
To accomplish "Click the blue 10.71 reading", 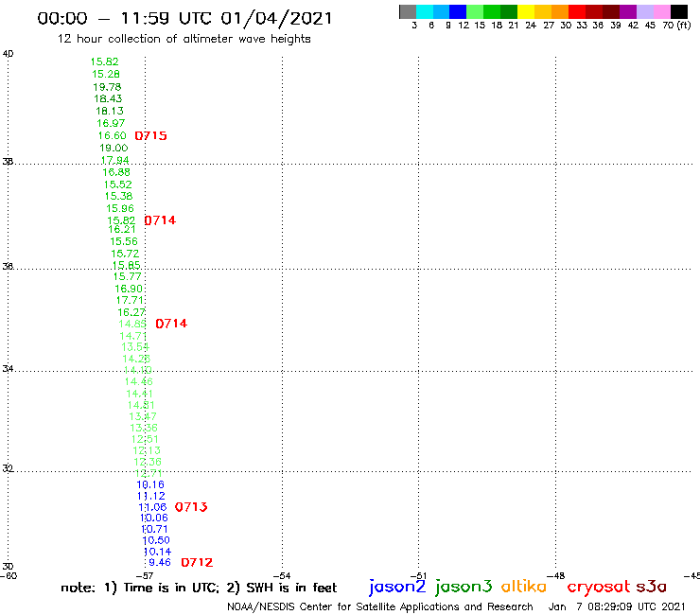I will coord(154,529).
